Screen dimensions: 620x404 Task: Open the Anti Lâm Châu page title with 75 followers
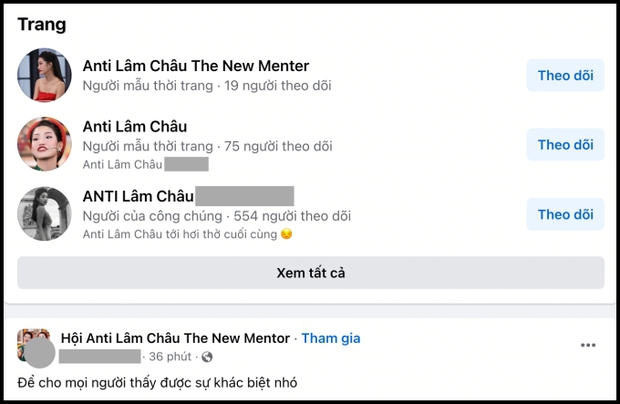pyautogui.click(x=135, y=126)
